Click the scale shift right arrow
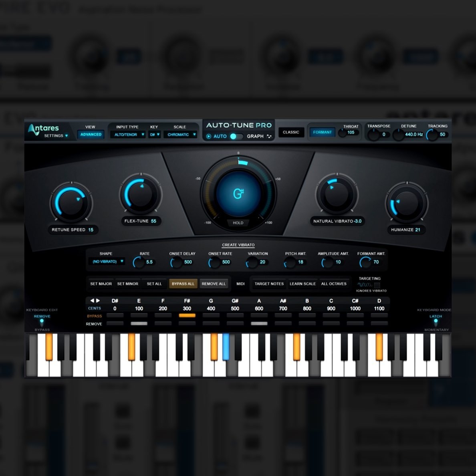The height and width of the screenshot is (476, 476). coord(98,301)
